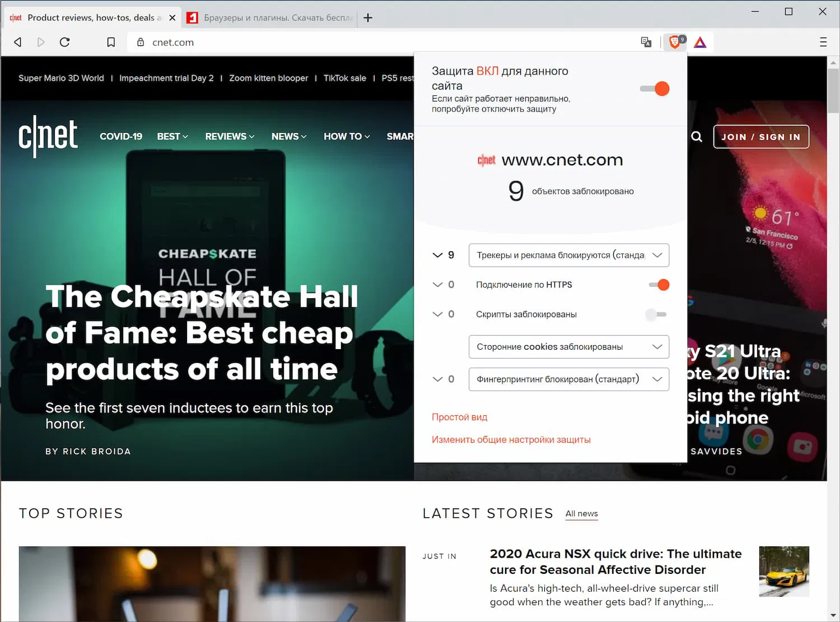Bookmark this page with the bookmark icon
The height and width of the screenshot is (622, 840).
click(x=111, y=42)
